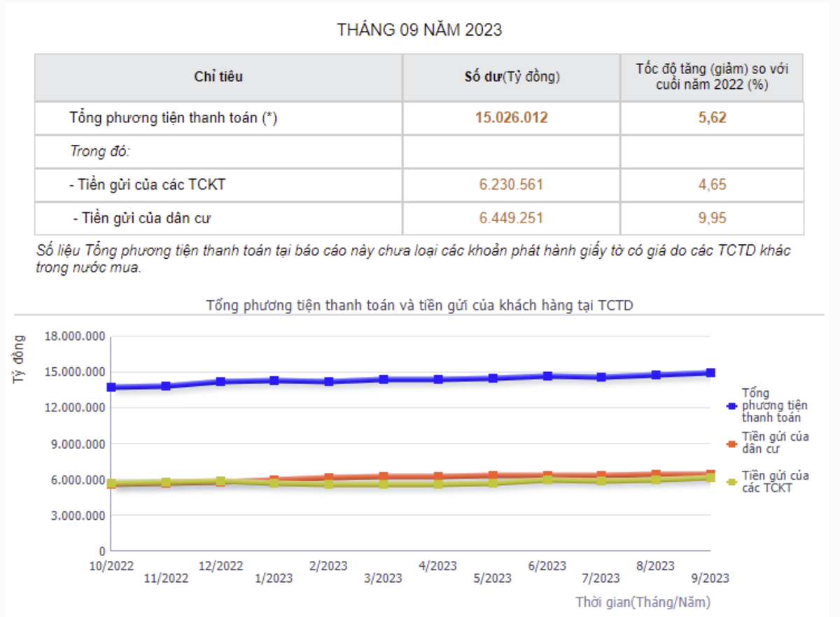Toggle the 'Tổng phương tiện thanh toán' legend label
The width and height of the screenshot is (840, 617).
pos(774,405)
